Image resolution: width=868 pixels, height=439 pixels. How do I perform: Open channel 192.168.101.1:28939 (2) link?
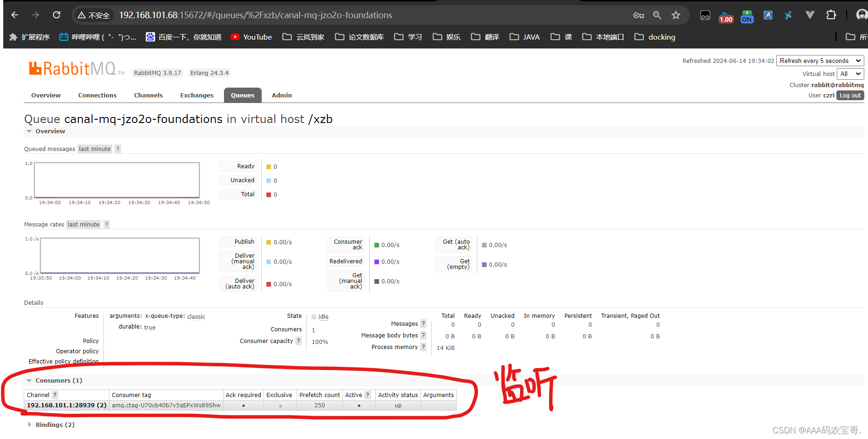(x=67, y=405)
